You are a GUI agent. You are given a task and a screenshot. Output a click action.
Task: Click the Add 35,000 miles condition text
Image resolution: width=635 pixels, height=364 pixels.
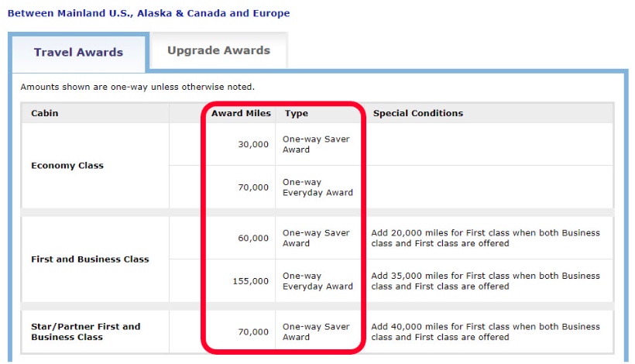[485, 281]
